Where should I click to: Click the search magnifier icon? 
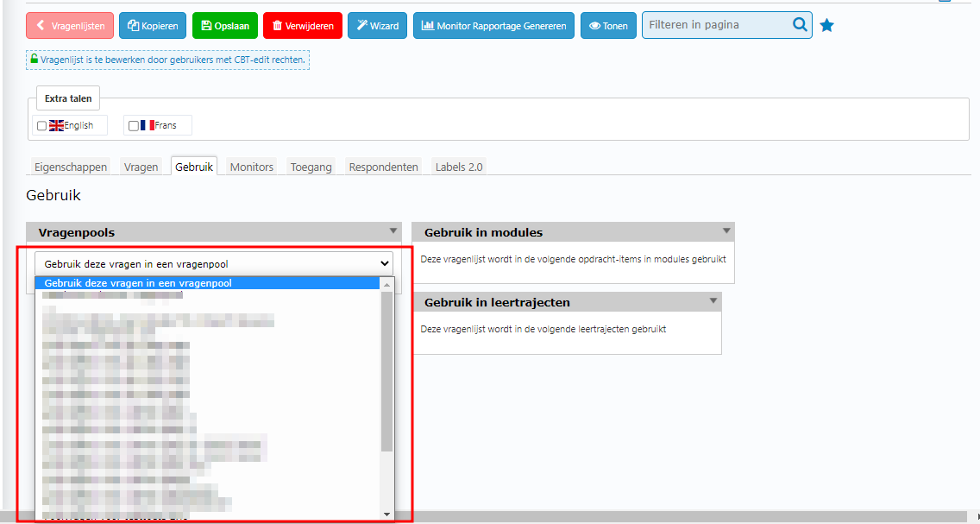tap(799, 25)
